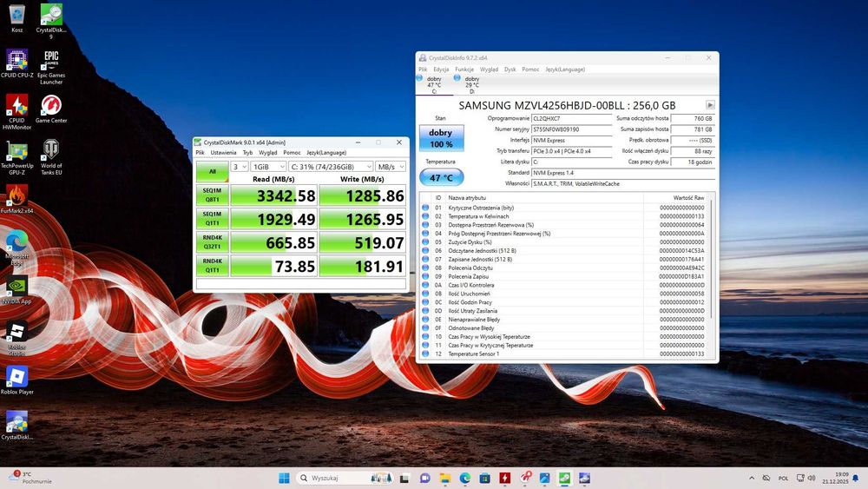This screenshot has width=868, height=489.
Task: Open Microsoft Edge on taskbar
Action: coord(465,478)
